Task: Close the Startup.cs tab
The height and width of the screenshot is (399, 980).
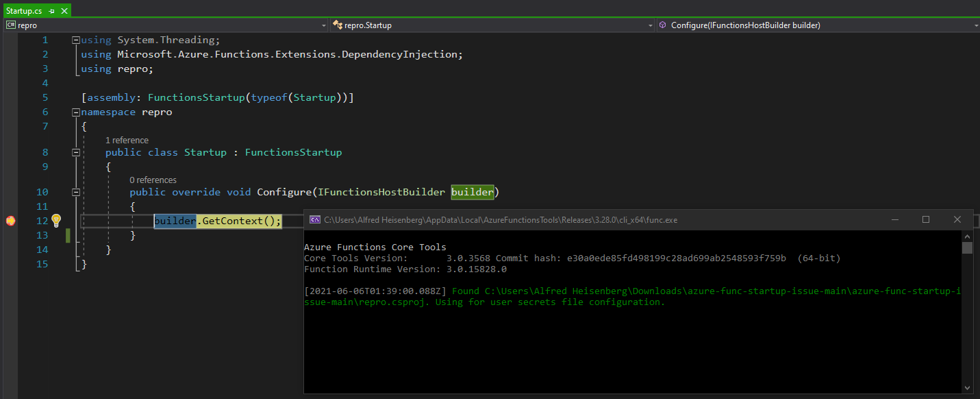Action: coord(64,11)
